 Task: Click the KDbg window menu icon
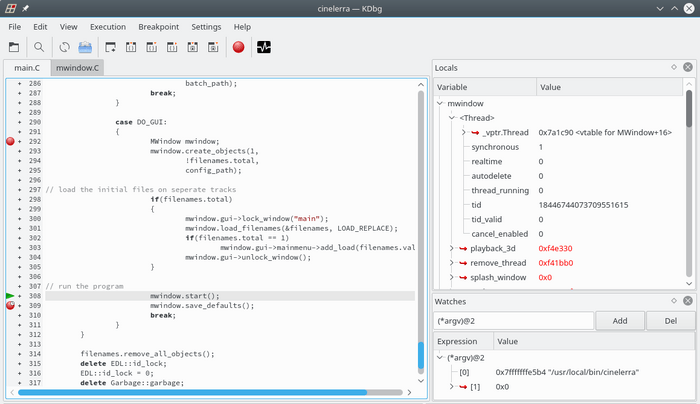(11, 8)
